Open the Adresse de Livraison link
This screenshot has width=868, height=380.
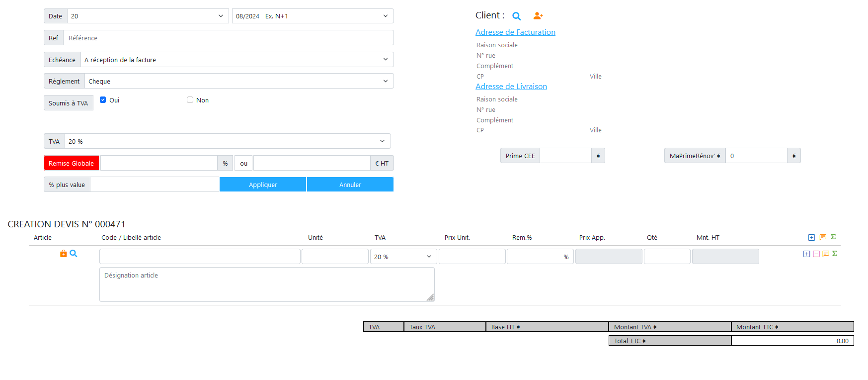click(x=511, y=87)
